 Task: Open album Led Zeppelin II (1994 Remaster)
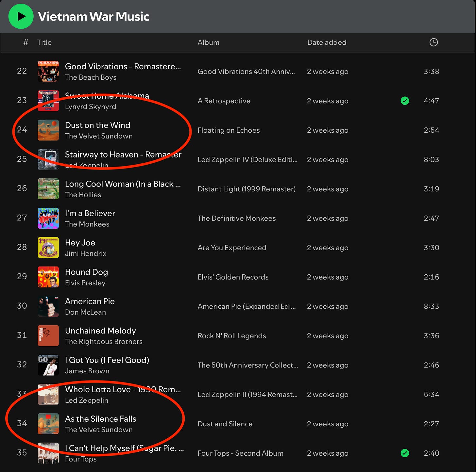[x=247, y=395]
